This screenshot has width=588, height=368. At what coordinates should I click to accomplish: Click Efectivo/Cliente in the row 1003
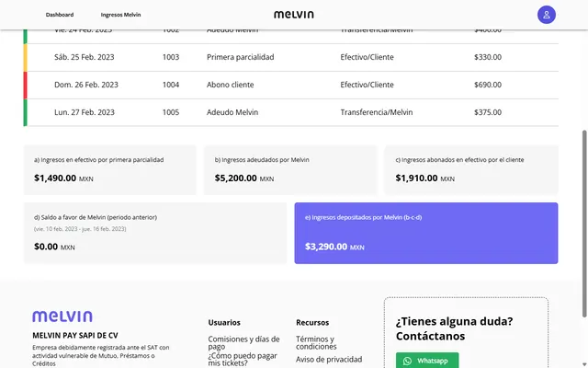click(367, 57)
